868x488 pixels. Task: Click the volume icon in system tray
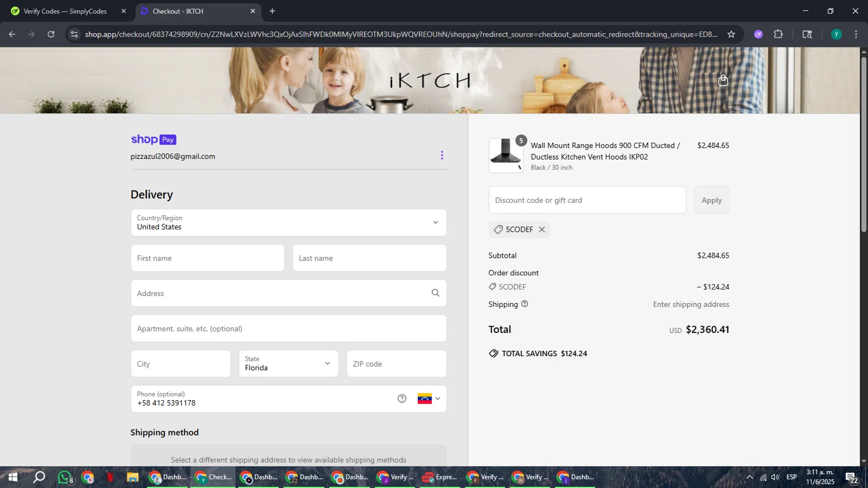(775, 478)
